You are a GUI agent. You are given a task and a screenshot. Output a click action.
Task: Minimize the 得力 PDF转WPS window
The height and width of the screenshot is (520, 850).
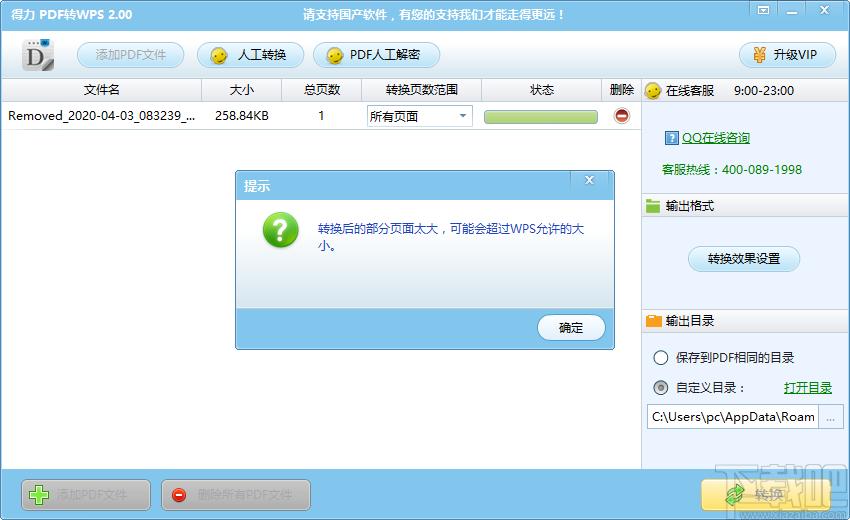pos(792,10)
